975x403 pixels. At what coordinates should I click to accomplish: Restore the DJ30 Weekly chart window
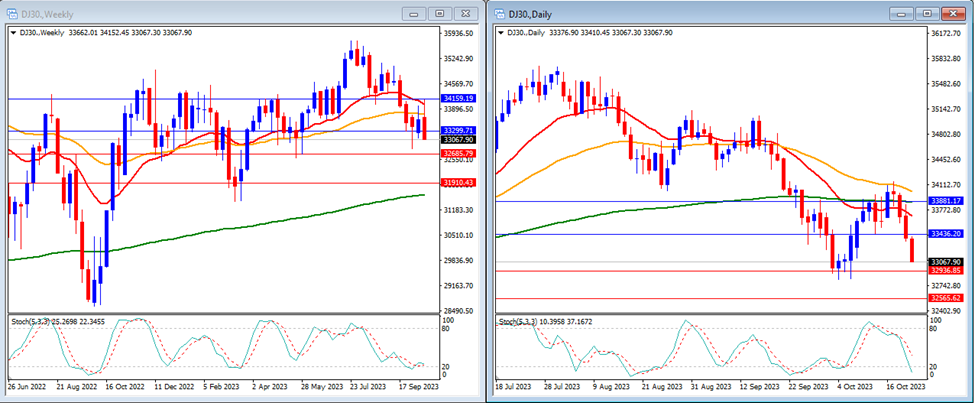click(x=440, y=13)
